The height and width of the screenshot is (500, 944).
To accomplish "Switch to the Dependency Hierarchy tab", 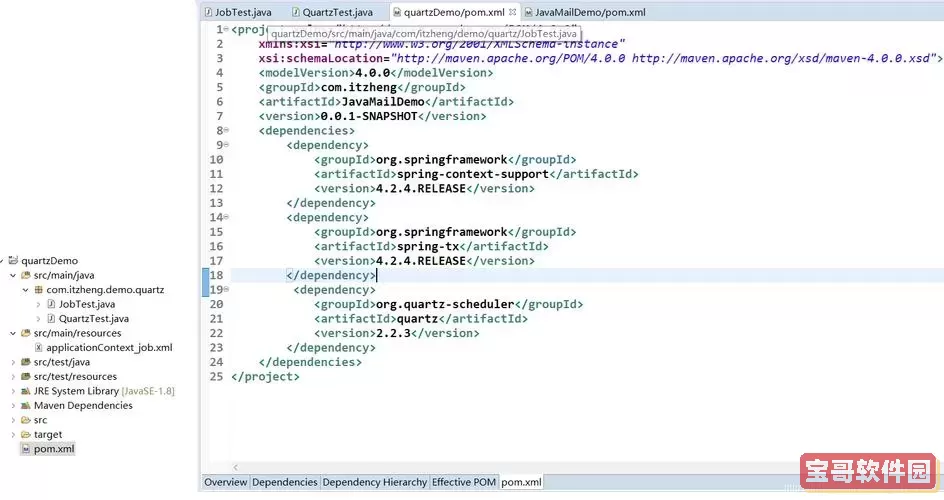I will (x=374, y=482).
